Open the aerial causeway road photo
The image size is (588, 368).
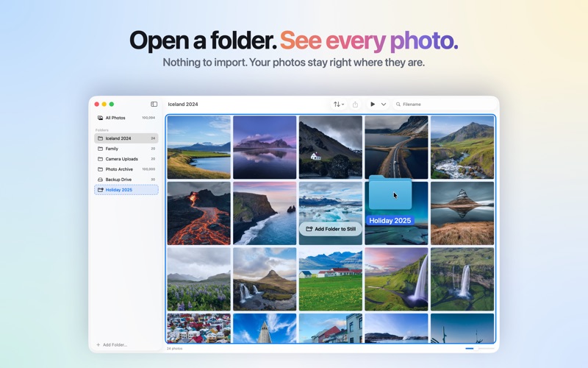click(396, 147)
